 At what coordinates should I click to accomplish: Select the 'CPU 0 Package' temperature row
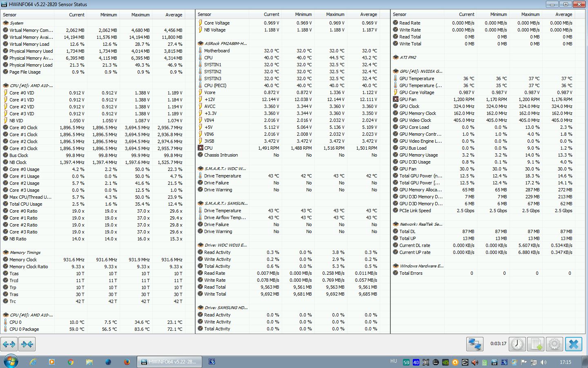[x=98, y=329]
